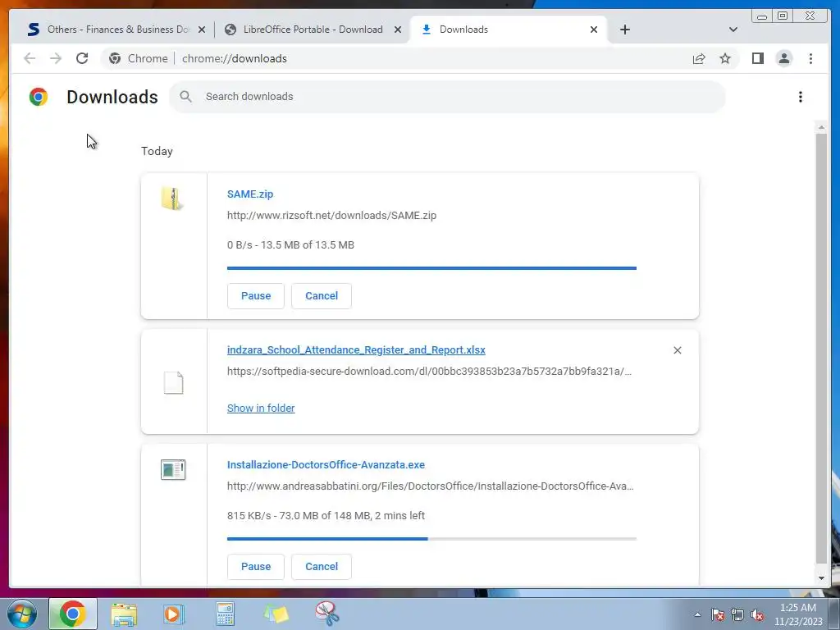Click the rizsoft.net SAME.zip source URL
840x630 pixels.
point(331,216)
